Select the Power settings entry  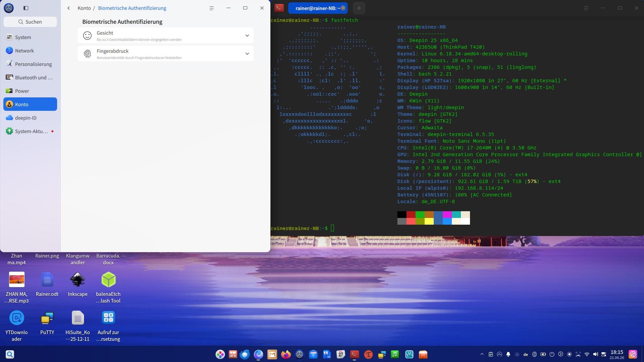point(30,91)
